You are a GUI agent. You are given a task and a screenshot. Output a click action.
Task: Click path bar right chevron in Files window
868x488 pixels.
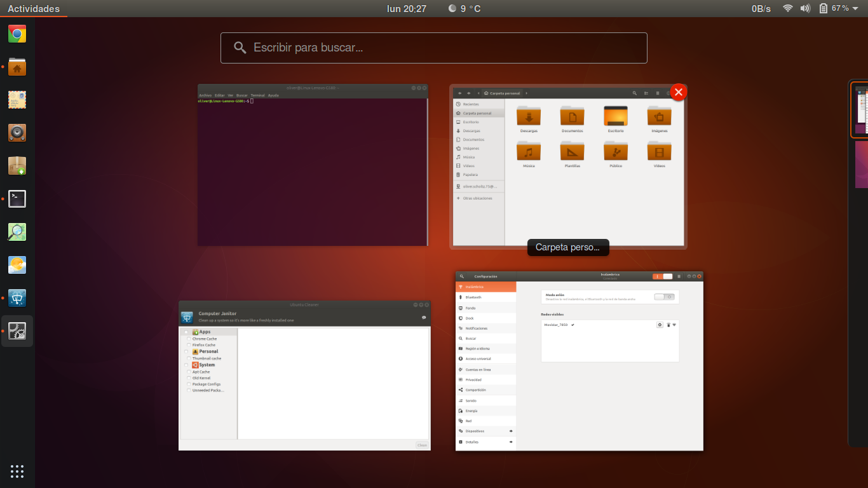coord(526,93)
